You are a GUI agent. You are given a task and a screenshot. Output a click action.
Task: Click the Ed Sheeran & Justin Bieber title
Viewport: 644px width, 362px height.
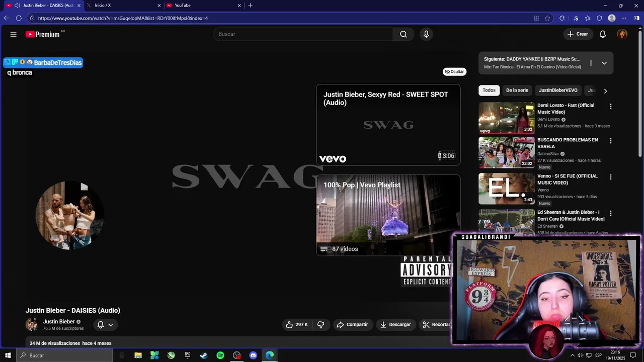[571, 216]
